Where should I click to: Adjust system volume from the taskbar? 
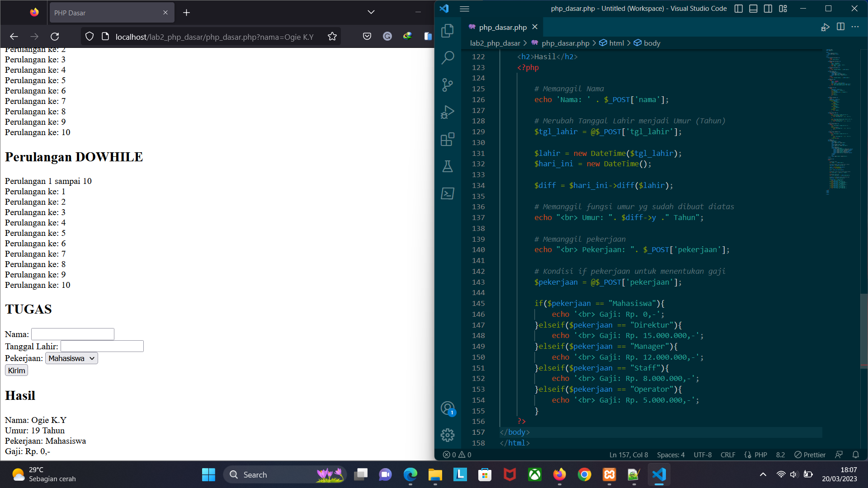(794, 474)
